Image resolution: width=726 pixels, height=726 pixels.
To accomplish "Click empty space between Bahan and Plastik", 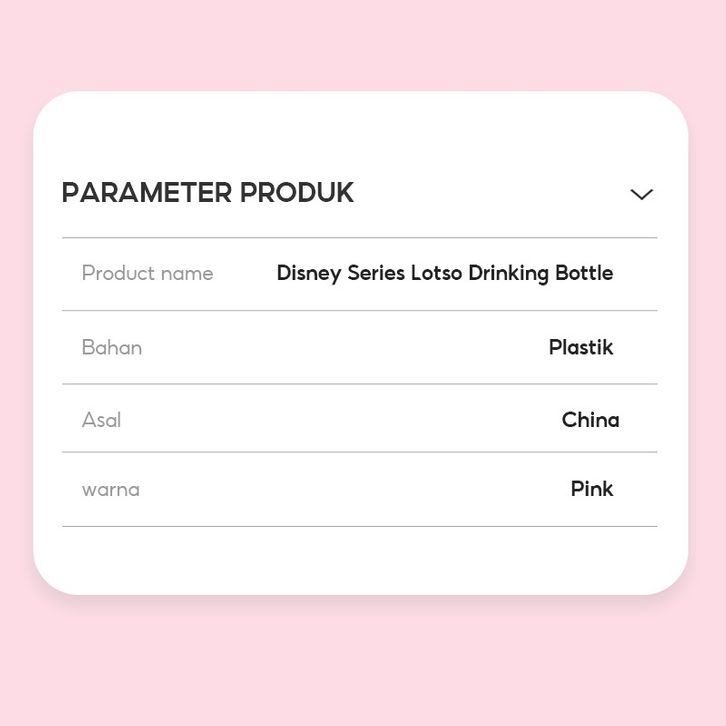I will (x=345, y=348).
